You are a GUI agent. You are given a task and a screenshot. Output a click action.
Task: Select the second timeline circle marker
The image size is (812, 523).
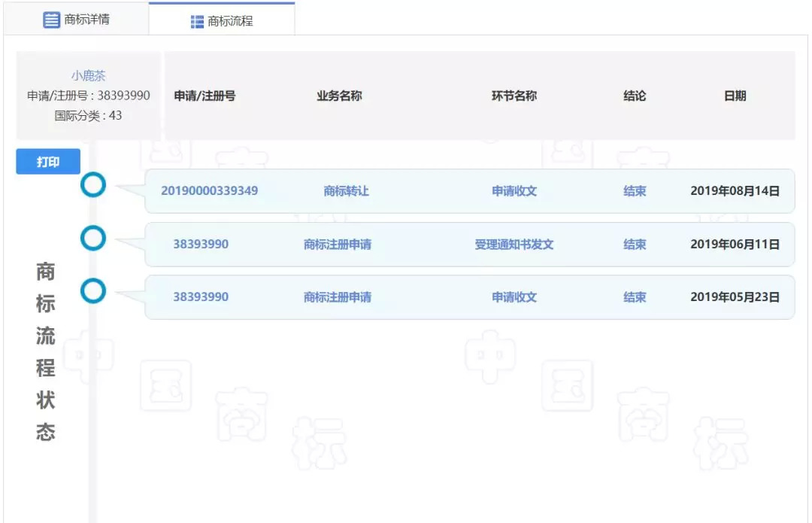pyautogui.click(x=93, y=239)
